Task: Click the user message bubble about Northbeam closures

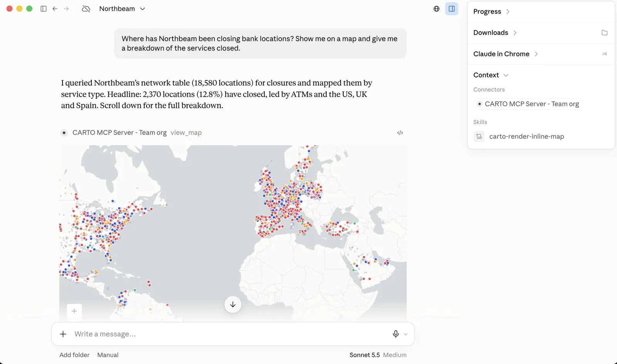Action: (260, 44)
